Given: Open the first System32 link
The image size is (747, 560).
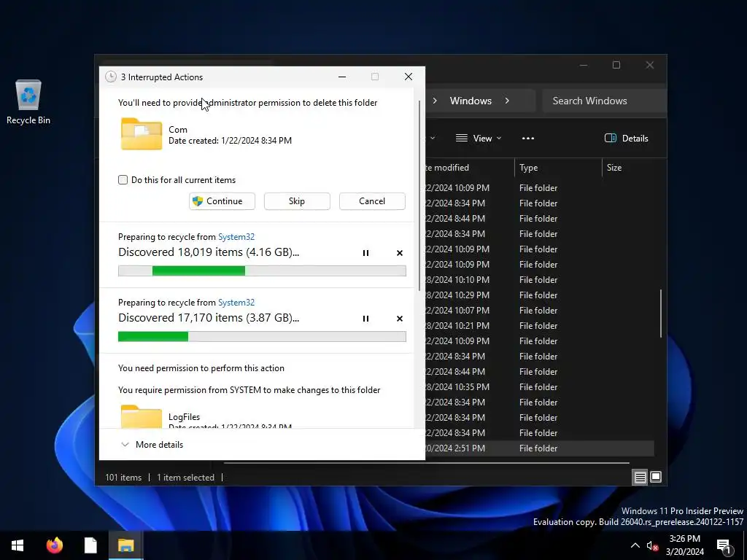Looking at the screenshot, I should coord(236,237).
